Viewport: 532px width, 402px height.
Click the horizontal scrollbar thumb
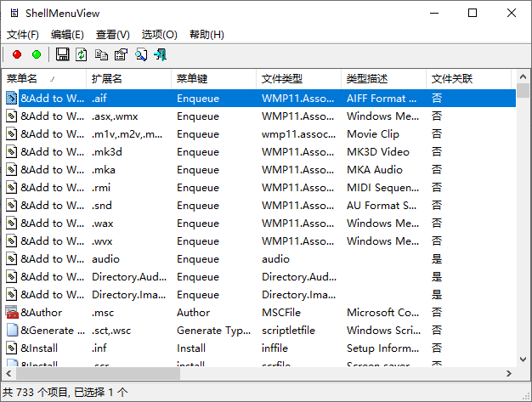pos(98,373)
